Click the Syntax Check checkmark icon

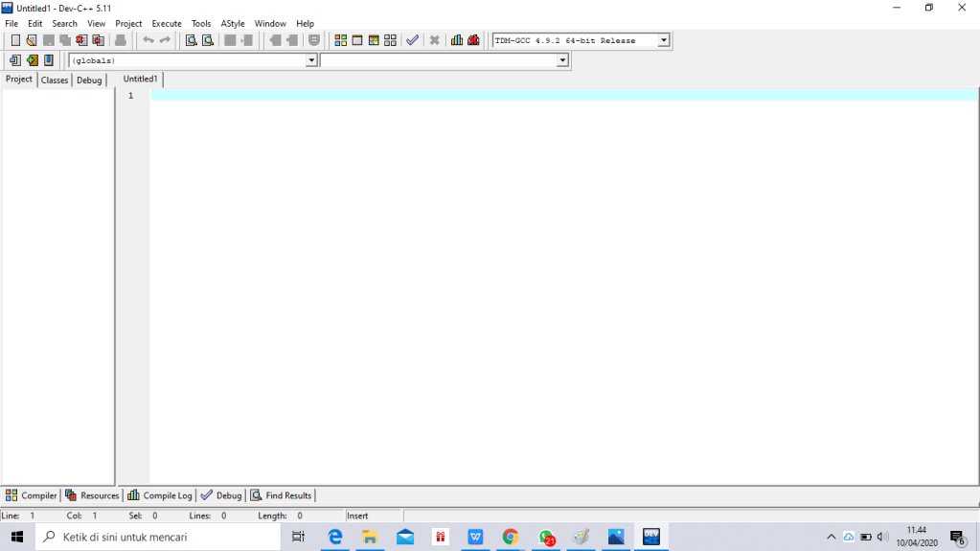412,40
